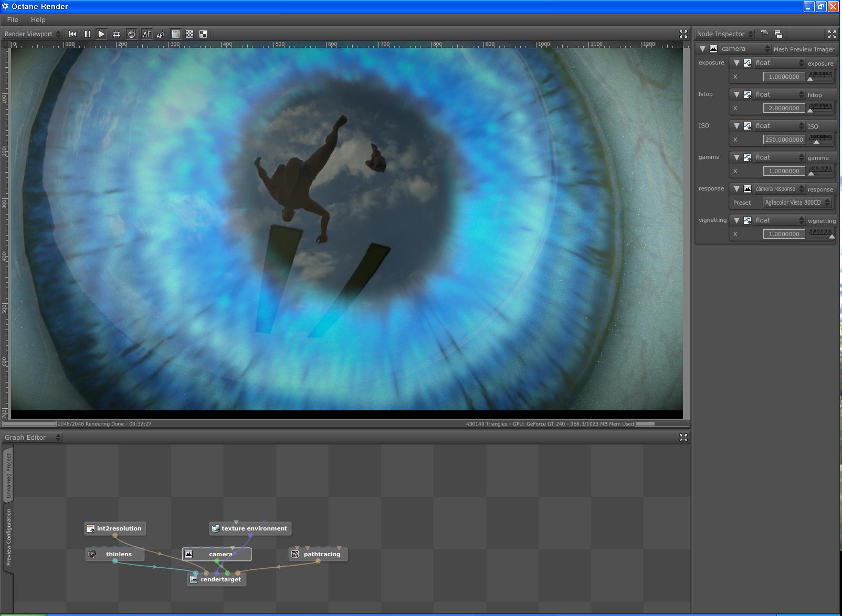Click the vignetting slider handle
The width and height of the screenshot is (842, 616).
832,236
